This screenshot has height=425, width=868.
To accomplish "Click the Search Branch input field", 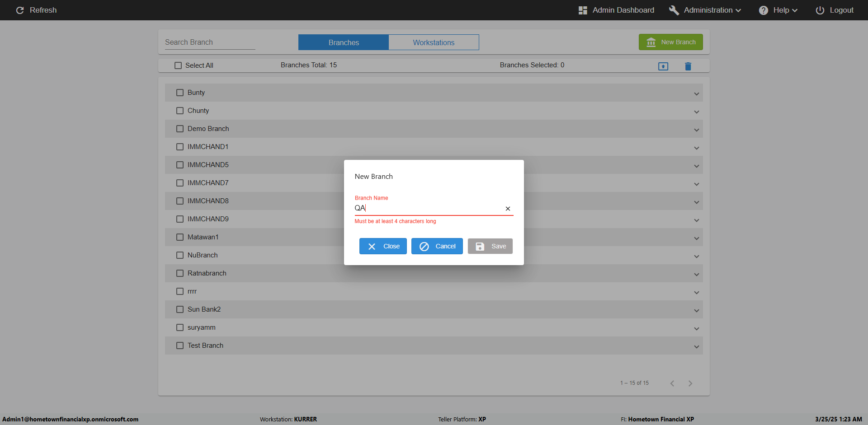I will 210,42.
